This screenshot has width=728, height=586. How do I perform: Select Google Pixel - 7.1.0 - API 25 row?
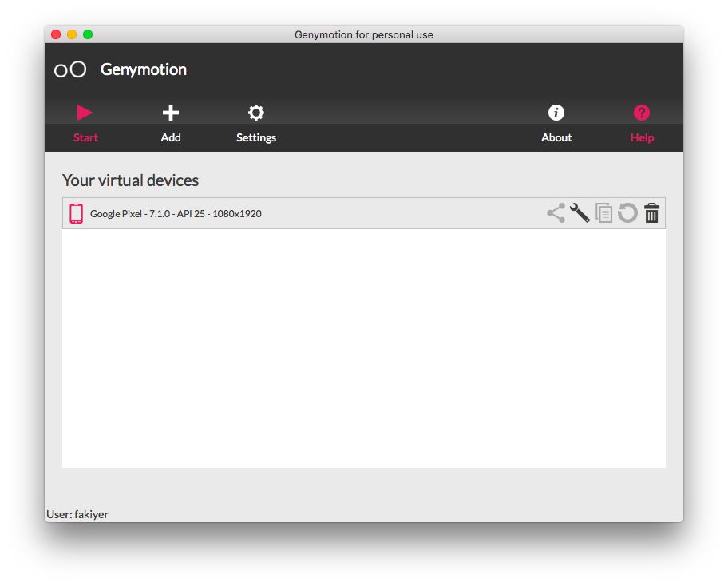point(363,213)
